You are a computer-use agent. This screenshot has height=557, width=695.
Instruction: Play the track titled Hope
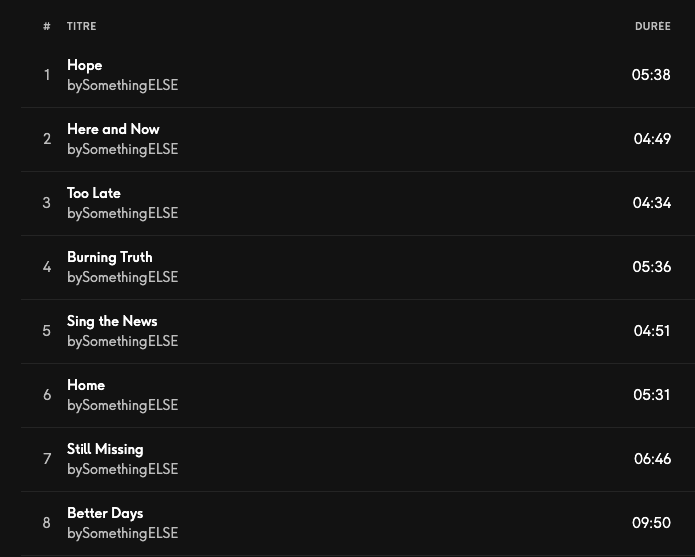(x=85, y=65)
